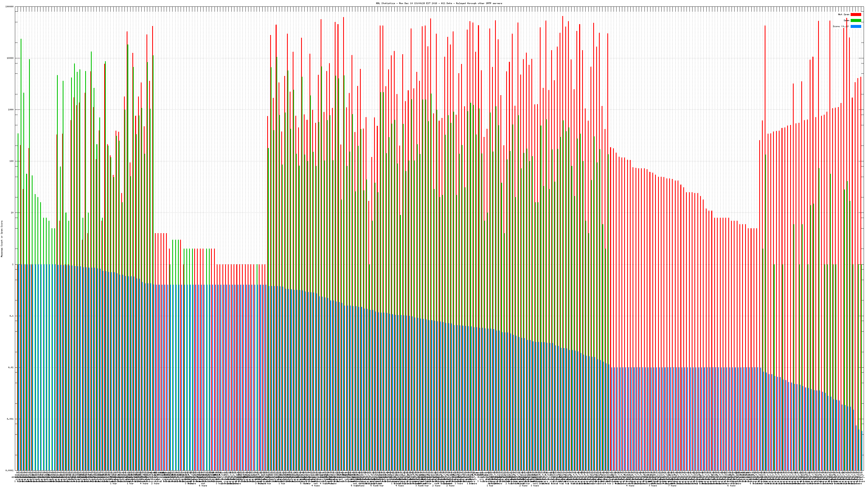
Task: Click the 0.01 y-axis tick label
Action: [11, 367]
